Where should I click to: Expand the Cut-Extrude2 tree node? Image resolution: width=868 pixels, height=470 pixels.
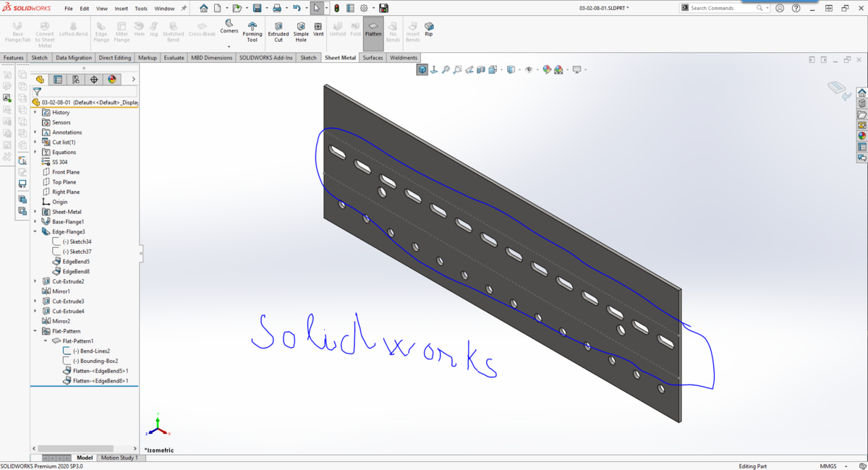[35, 281]
